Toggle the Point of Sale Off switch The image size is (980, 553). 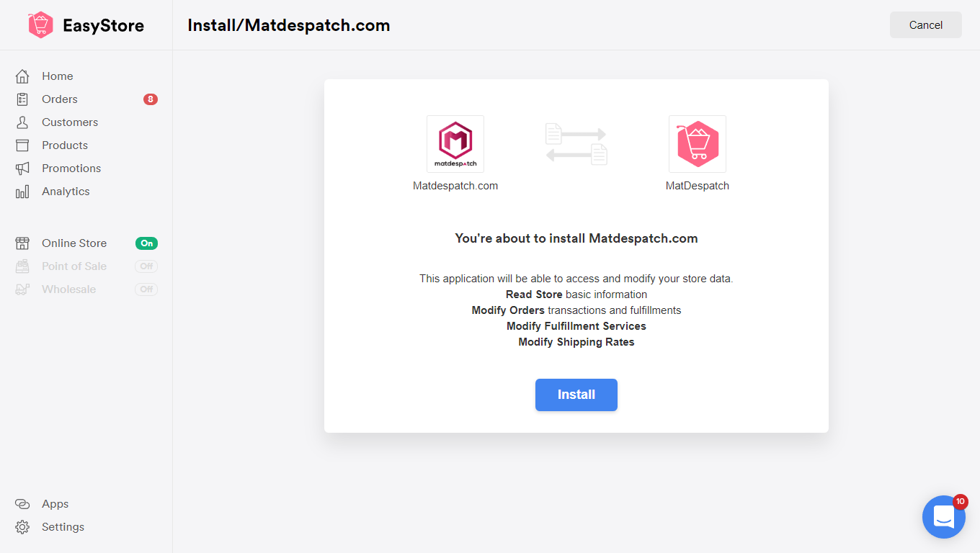click(146, 266)
